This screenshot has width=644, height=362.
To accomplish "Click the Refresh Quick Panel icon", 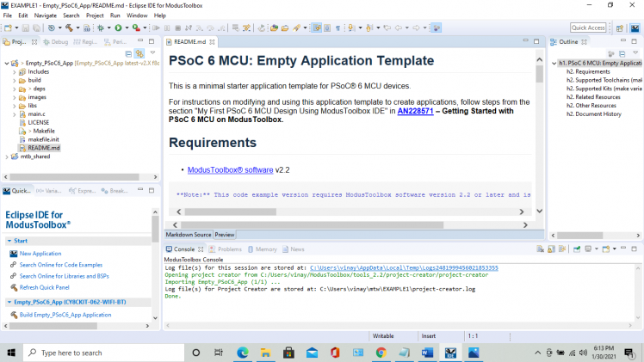I will 13,287.
